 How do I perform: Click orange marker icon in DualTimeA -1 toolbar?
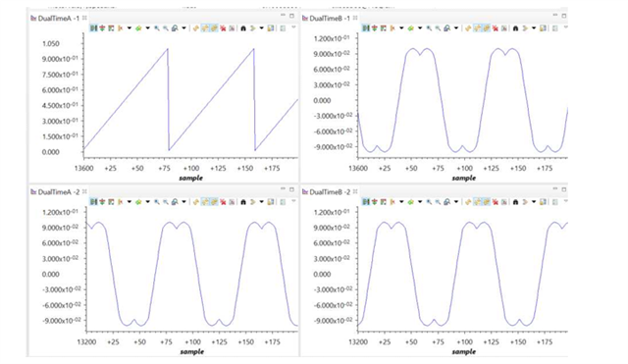(x=120, y=28)
